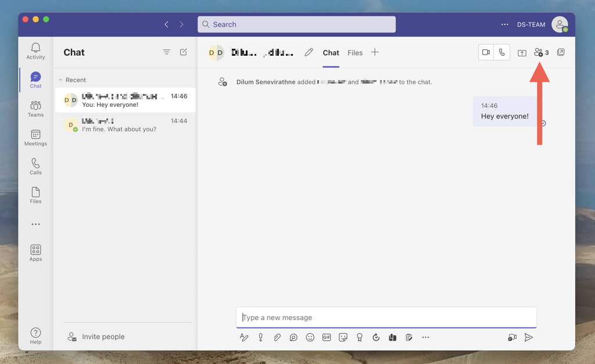The width and height of the screenshot is (595, 364).
Task: Attach a file with paperclip icon
Action: 277,337
